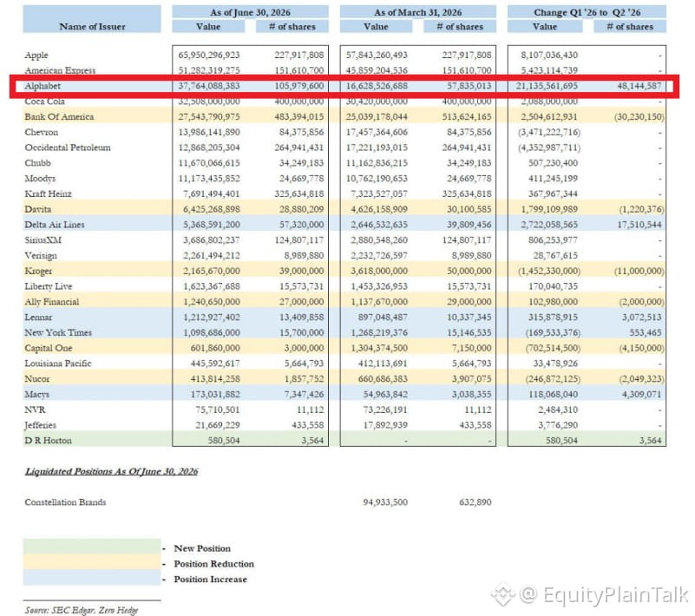
Task: Click the EquityPlainTalk watermark logo icon
Action: click(x=502, y=594)
